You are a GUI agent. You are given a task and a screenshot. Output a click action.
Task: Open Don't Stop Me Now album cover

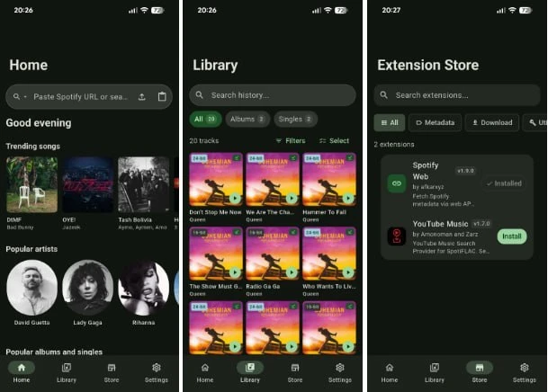216,180
